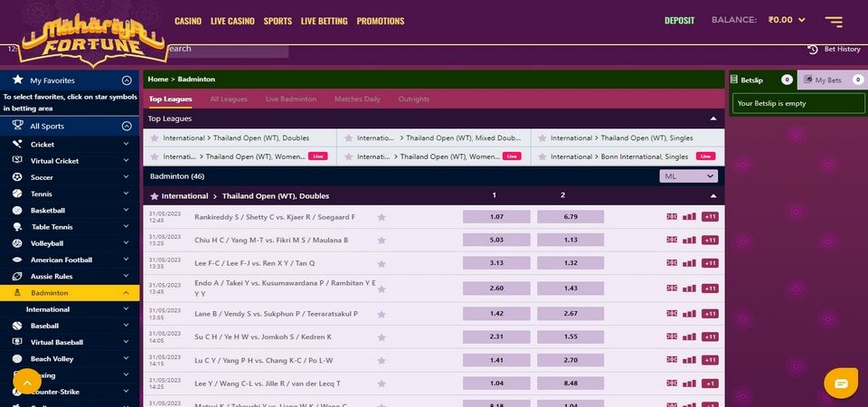Switch to the Outrights tab

(413, 99)
